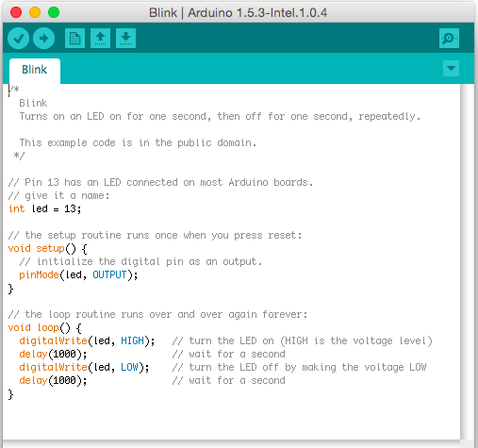Place cursor on 'int led = 13;' line

(45, 208)
